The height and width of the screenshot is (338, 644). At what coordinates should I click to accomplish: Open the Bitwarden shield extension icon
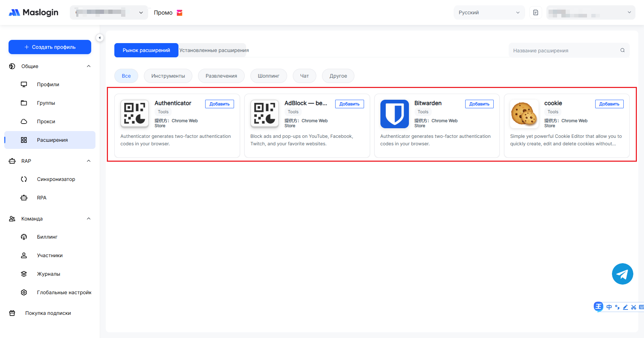(394, 114)
